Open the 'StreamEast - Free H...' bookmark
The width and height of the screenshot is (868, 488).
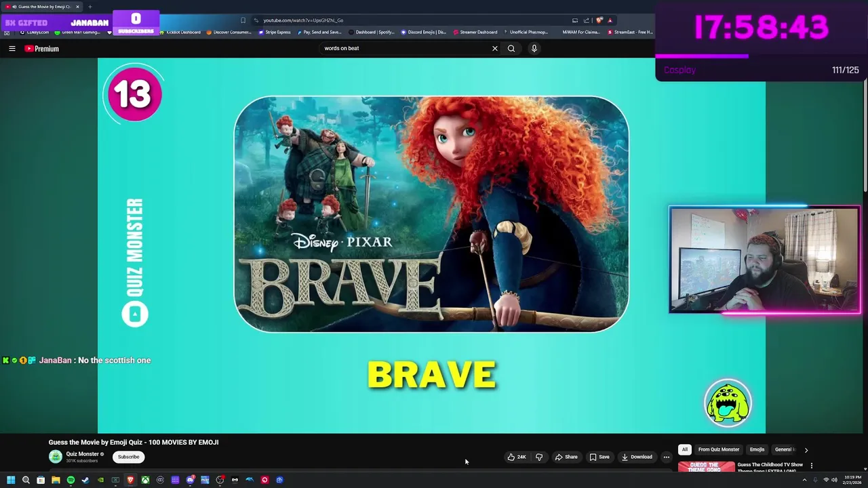click(x=630, y=32)
